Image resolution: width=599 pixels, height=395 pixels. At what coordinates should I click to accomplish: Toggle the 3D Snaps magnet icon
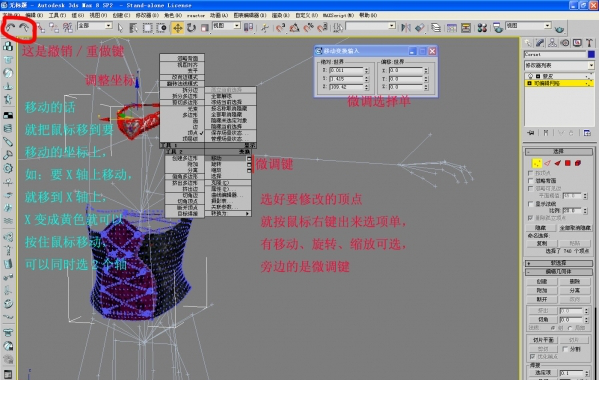(x=280, y=28)
